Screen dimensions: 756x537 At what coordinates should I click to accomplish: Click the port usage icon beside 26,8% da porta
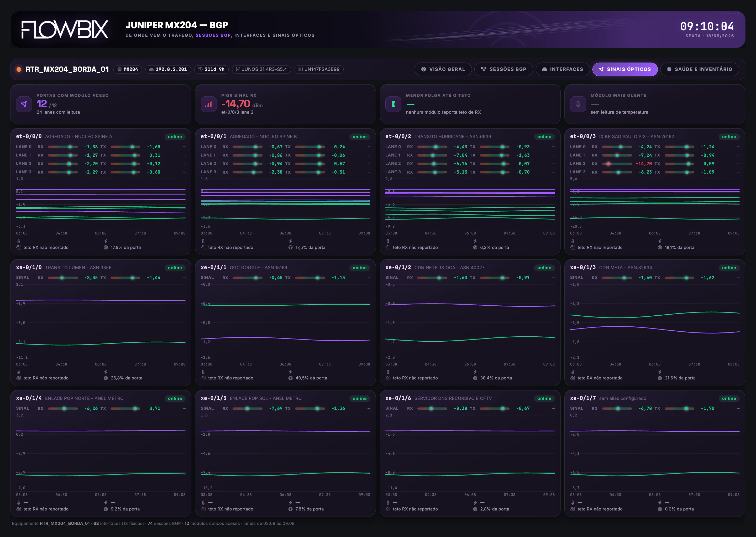106,378
